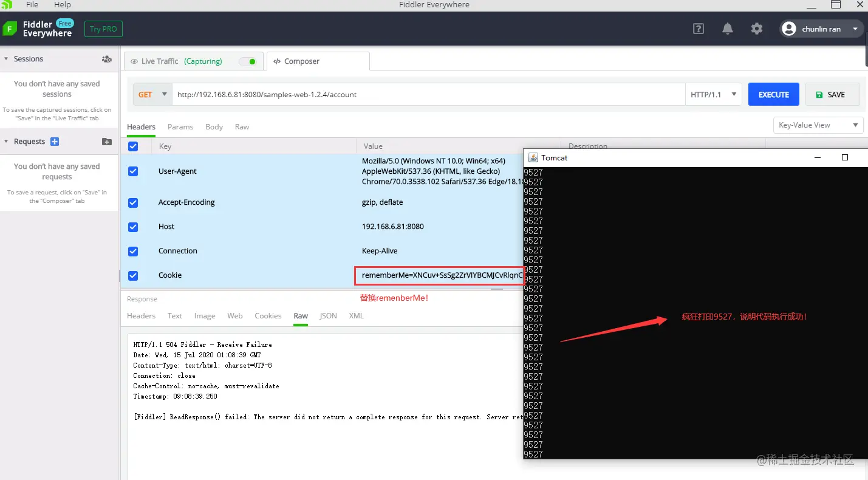Collapse the Requests section
Viewport: 868px width, 480px height.
point(6,142)
